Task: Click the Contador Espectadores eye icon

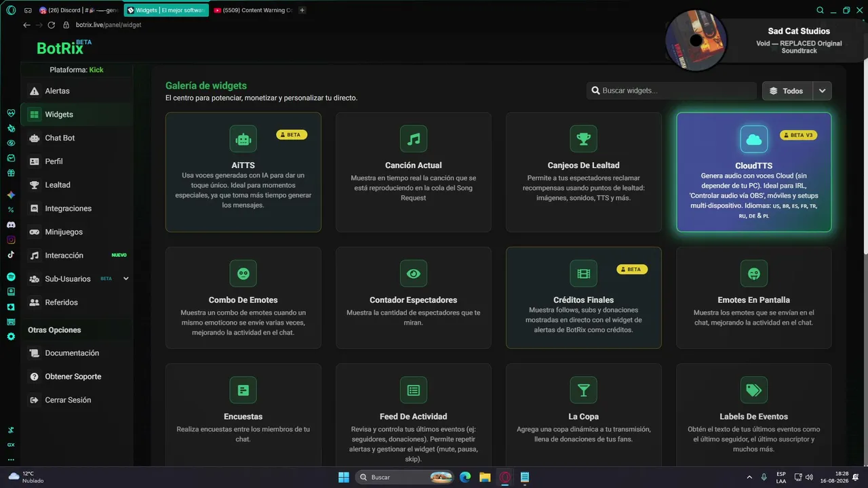Action: [414, 274]
